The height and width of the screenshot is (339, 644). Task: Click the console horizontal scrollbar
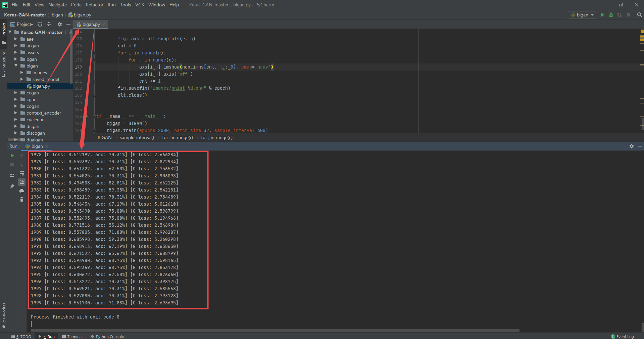275,331
